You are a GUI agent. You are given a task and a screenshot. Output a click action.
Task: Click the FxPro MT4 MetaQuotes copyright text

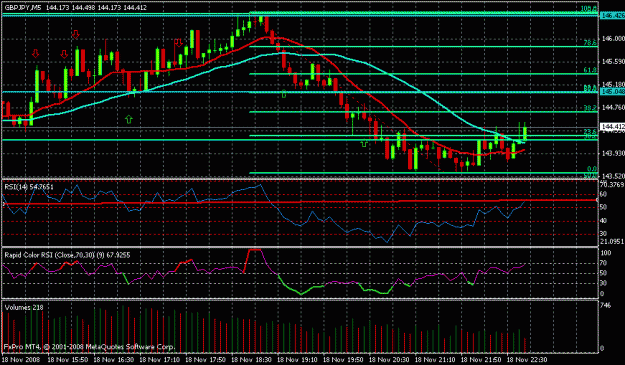(x=89, y=347)
